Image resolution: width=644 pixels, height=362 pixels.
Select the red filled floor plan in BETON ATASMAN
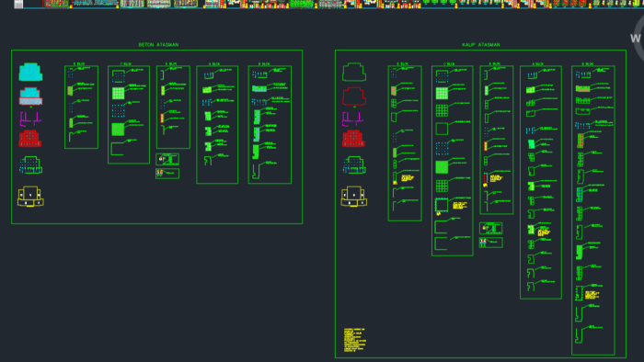[x=30, y=139]
